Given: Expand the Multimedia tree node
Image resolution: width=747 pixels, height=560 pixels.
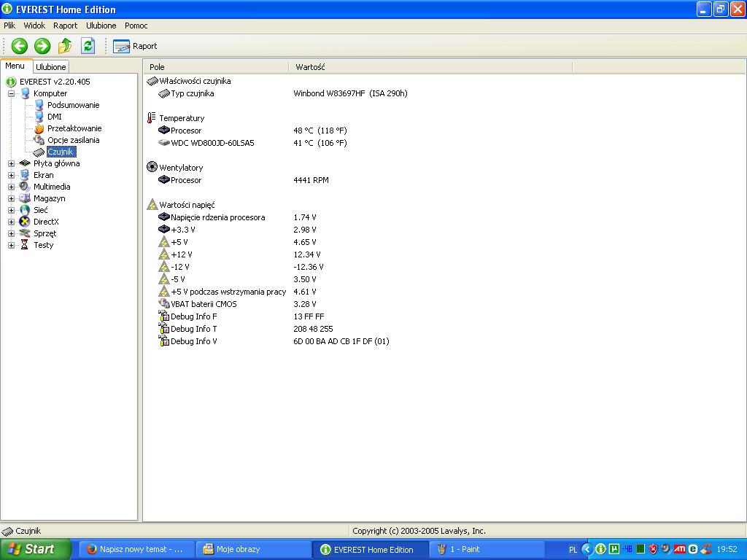Looking at the screenshot, I should tap(12, 187).
